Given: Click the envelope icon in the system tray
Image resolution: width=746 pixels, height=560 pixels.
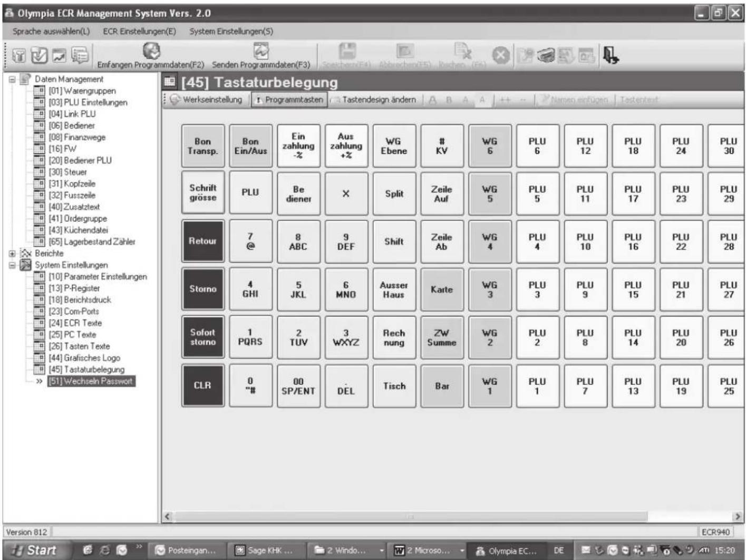Looking at the screenshot, I should click(x=585, y=551).
